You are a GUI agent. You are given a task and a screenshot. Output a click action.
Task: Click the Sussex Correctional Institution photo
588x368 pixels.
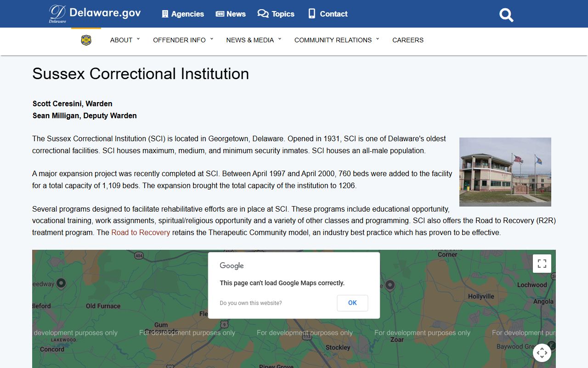pos(505,172)
